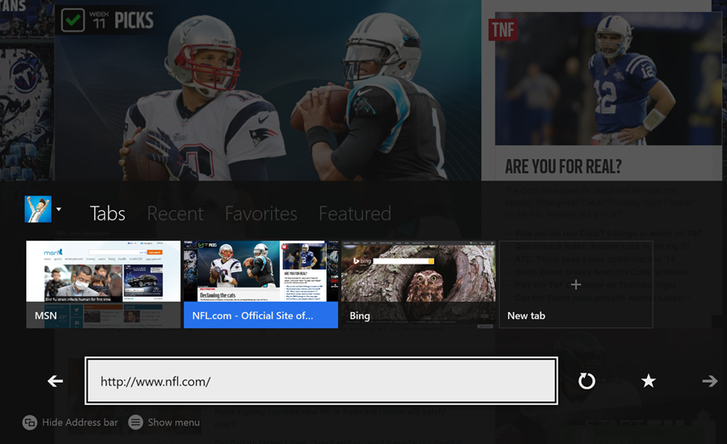Switch to the MSN tab thumbnail
727x444 pixels.
tap(103, 284)
